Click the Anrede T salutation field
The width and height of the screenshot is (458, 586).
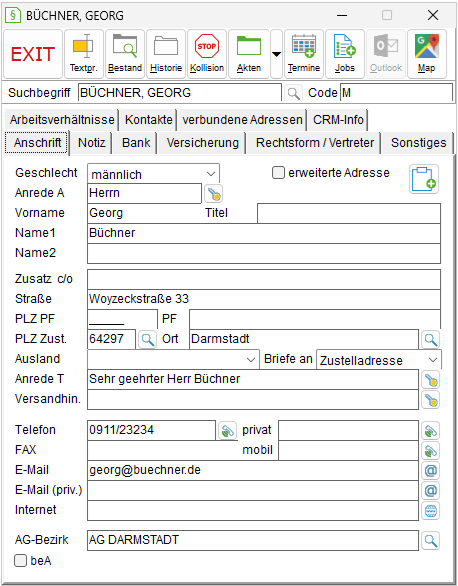(x=253, y=379)
